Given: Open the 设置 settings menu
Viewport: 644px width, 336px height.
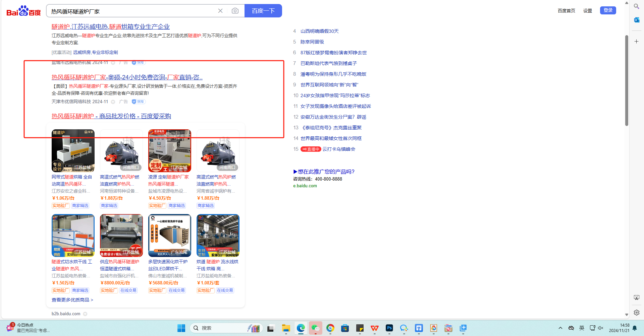Looking at the screenshot, I should pos(587,11).
